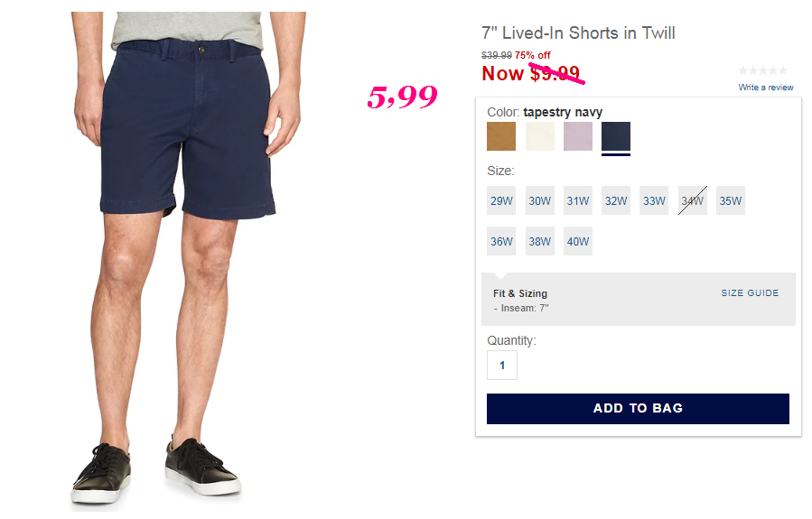This screenshot has height=519, width=812.
Task: Choose size 33W
Action: 654,200
